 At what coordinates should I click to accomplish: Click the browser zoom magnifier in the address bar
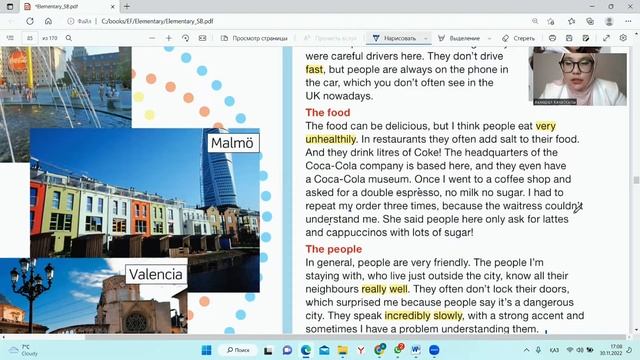click(535, 21)
